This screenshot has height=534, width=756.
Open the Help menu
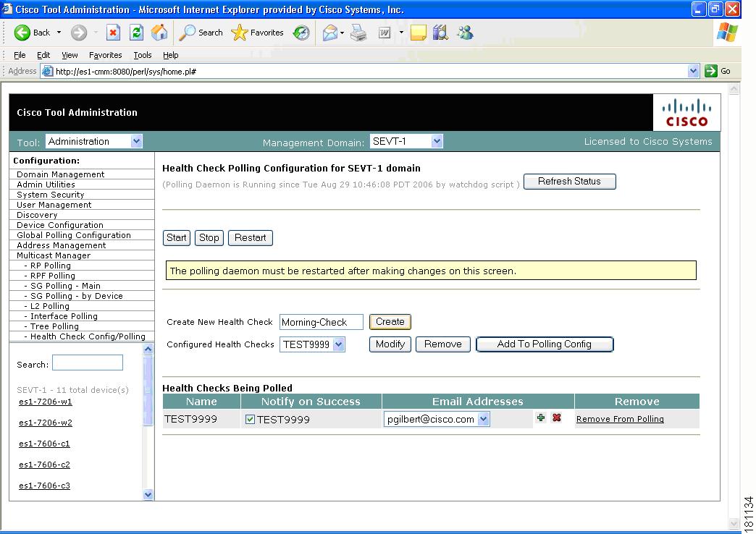click(x=170, y=55)
